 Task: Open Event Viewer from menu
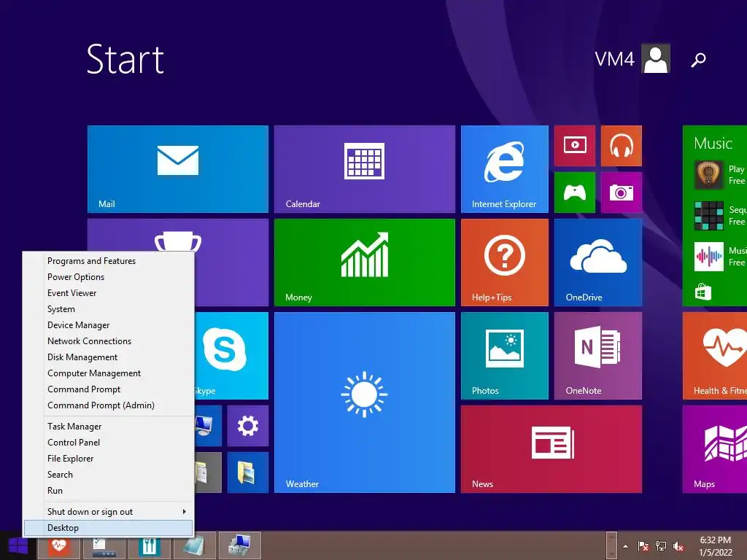[109, 293]
